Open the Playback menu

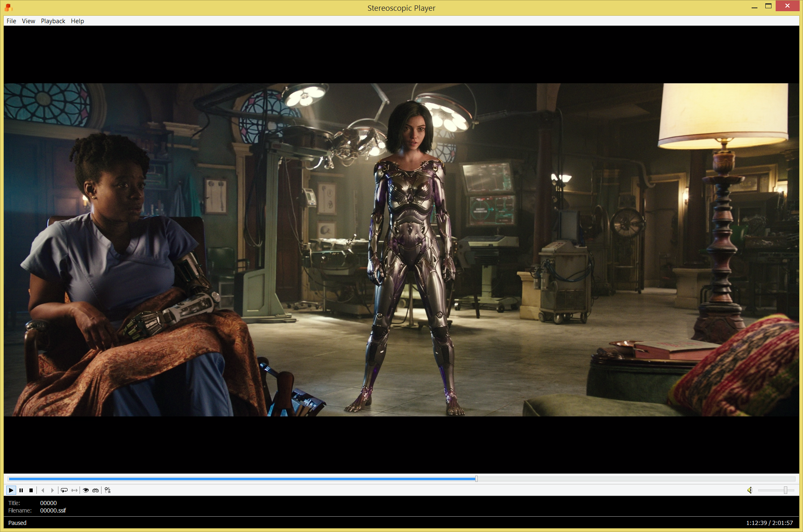tap(53, 21)
